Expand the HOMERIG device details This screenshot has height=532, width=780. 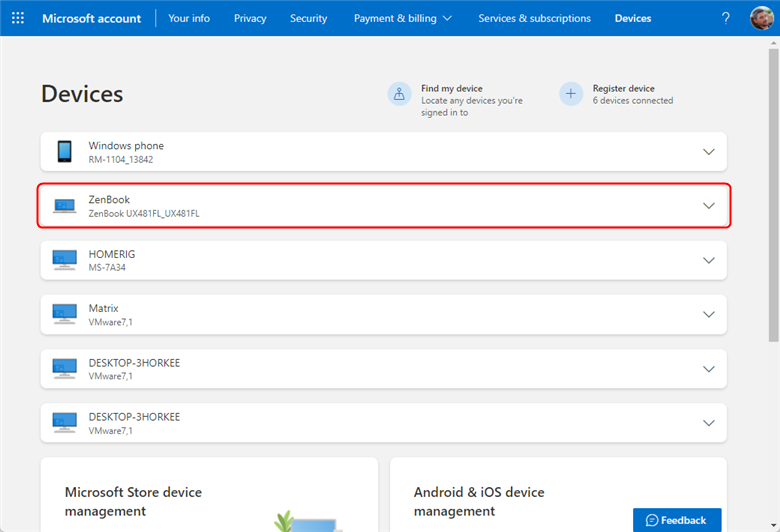tap(708, 260)
